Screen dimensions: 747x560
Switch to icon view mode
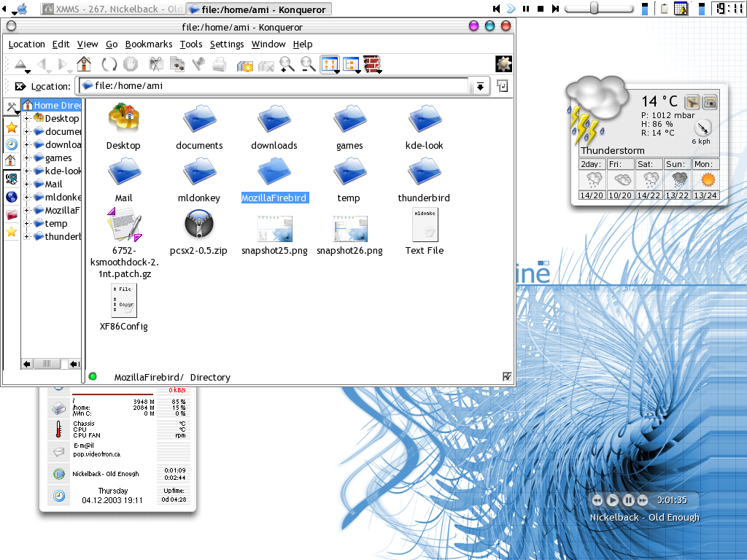click(x=330, y=64)
